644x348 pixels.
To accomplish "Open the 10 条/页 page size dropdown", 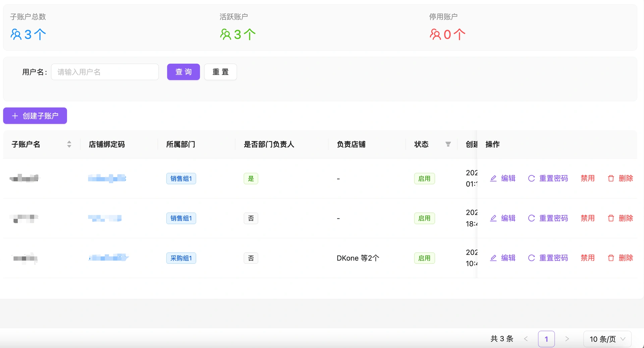I will (x=607, y=339).
